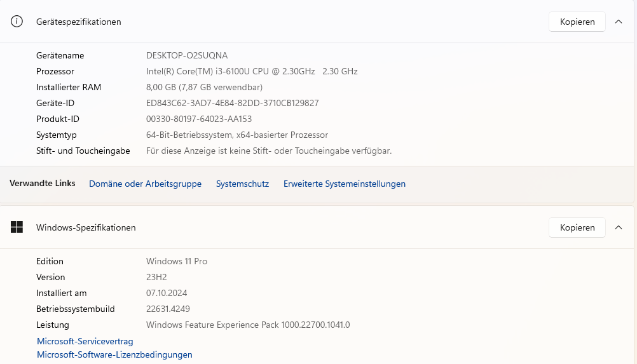
Task: Copy Windows specifications with the Kopieren button
Action: 577,227
